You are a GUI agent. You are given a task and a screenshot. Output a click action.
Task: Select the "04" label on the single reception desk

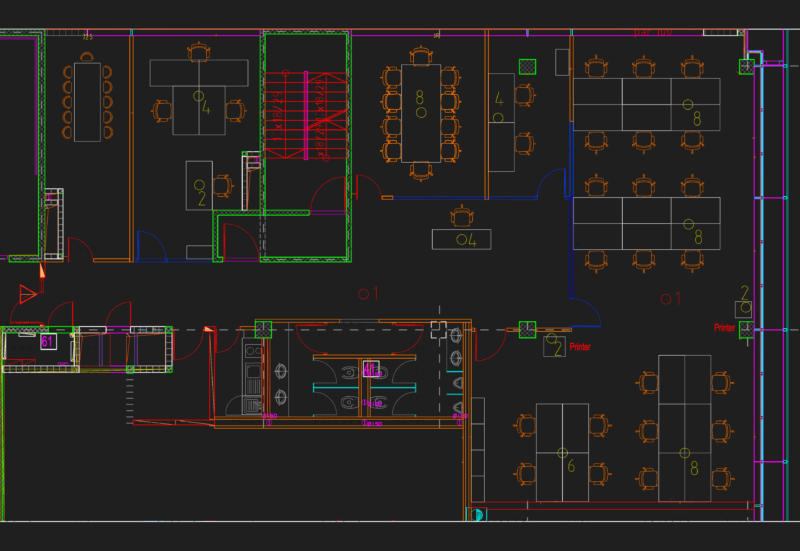(466, 240)
